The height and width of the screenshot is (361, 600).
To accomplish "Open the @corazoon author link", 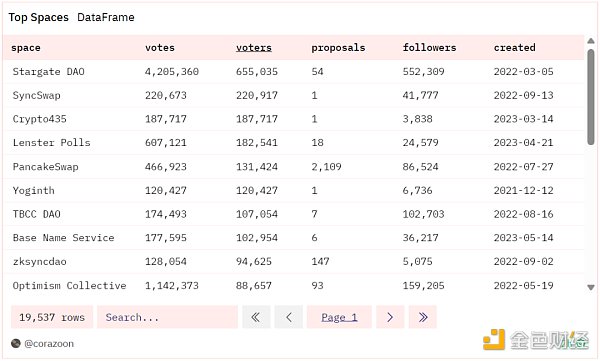I will coord(49,344).
